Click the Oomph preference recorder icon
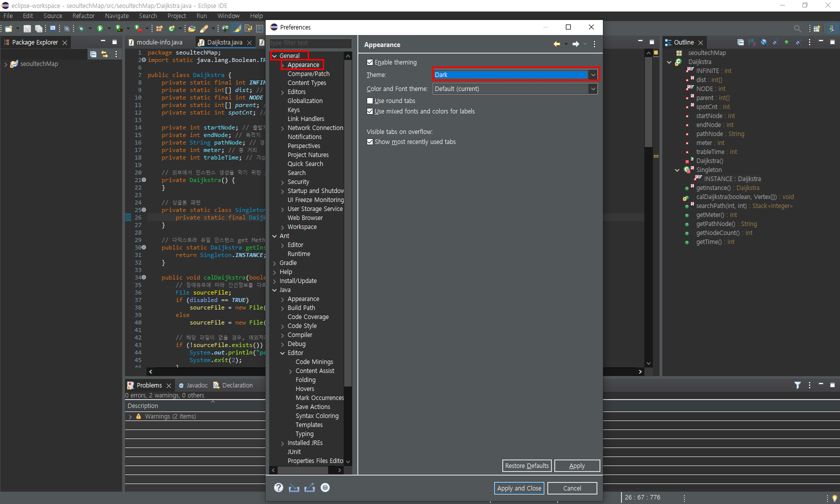Image resolution: width=840 pixels, height=504 pixels. coord(325,487)
